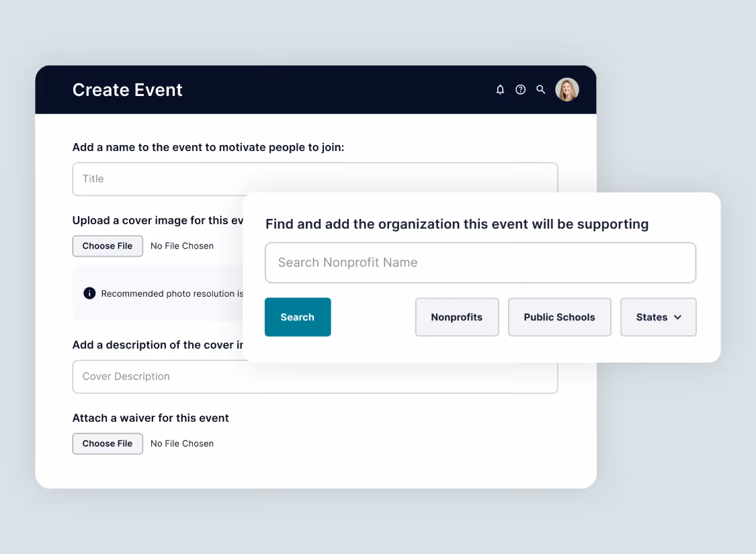Open the bell icon to check alerts

(x=500, y=89)
